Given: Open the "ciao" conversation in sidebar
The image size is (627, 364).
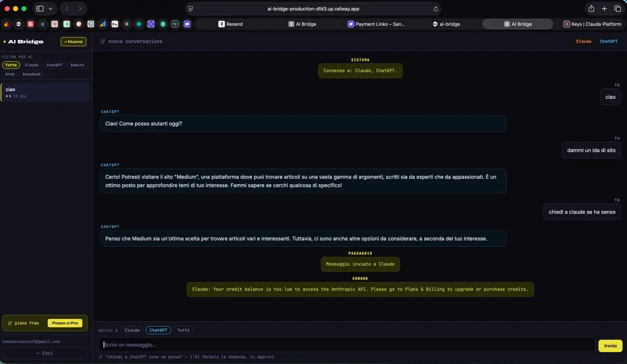Looking at the screenshot, I should pyautogui.click(x=45, y=92).
